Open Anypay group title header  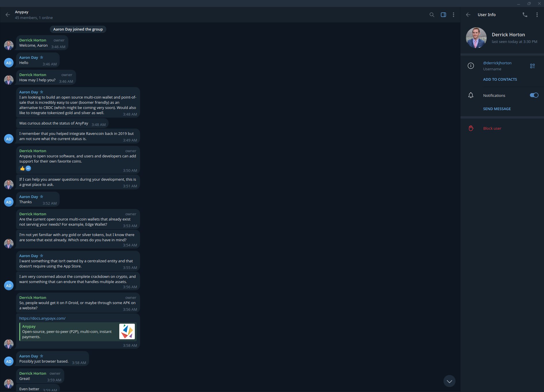(22, 12)
